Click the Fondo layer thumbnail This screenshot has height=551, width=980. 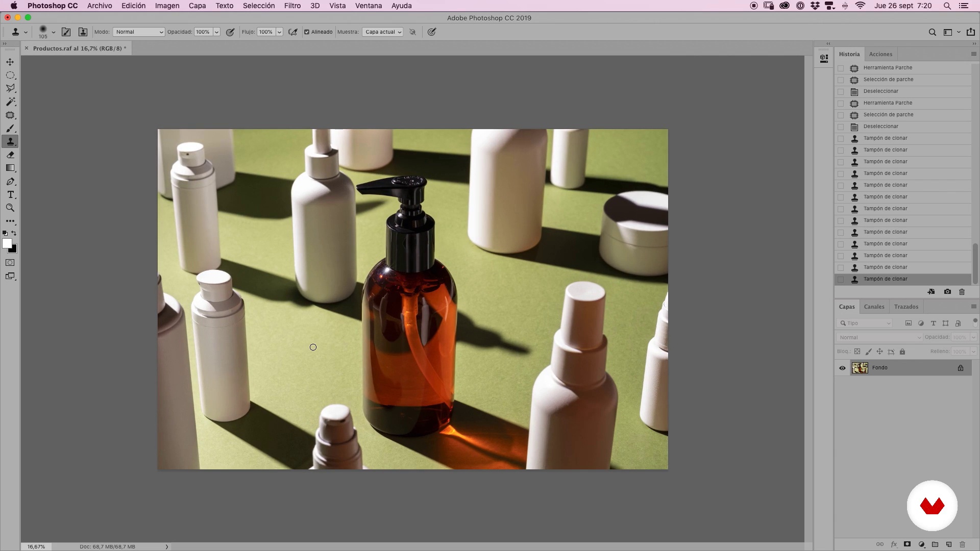point(860,368)
